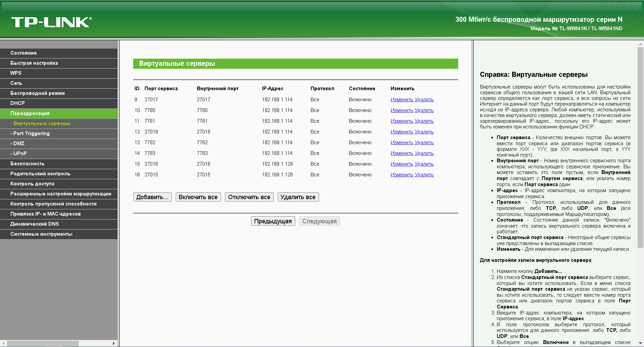Click the Протокол column header

click(322, 89)
